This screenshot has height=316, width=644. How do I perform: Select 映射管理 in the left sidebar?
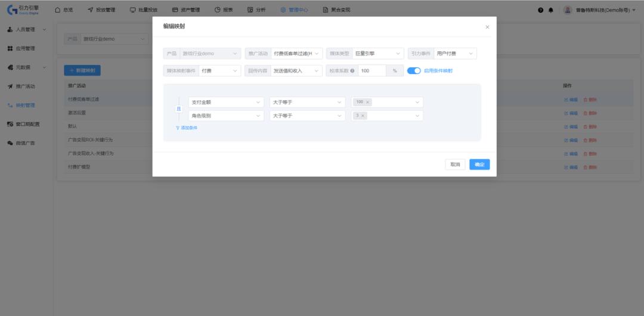(25, 105)
